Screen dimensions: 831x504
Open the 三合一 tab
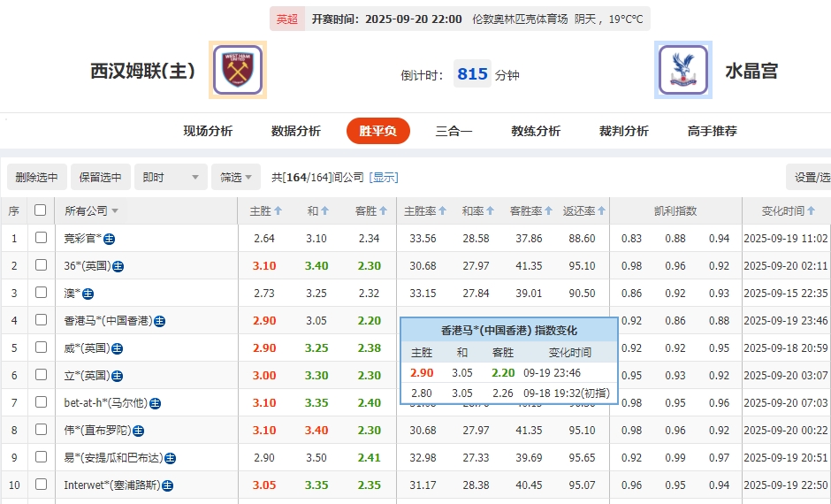point(454,131)
